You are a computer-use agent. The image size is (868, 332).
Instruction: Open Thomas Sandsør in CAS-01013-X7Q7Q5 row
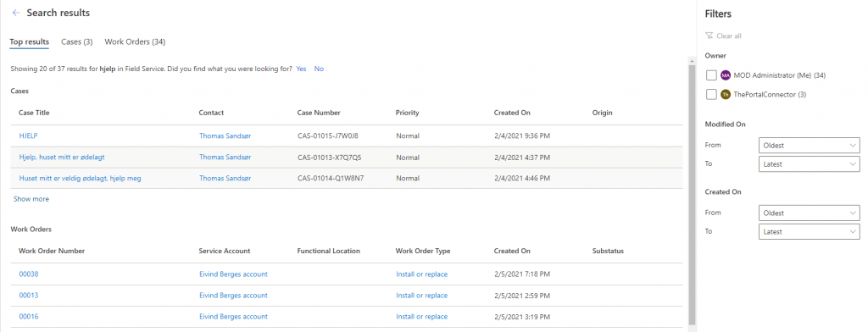(225, 158)
